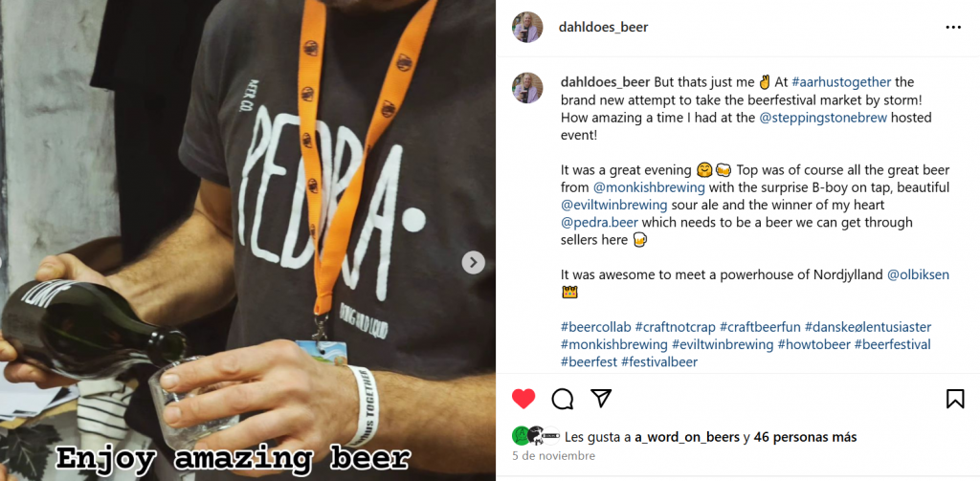
Task: Show the list of 46 personas más
Action: point(805,437)
